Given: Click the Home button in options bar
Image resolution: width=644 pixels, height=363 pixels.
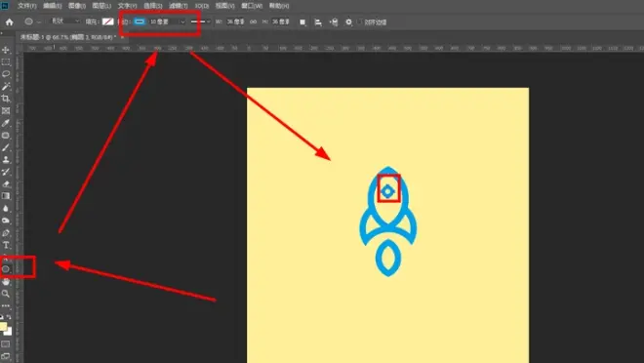Looking at the screenshot, I should pos(10,22).
